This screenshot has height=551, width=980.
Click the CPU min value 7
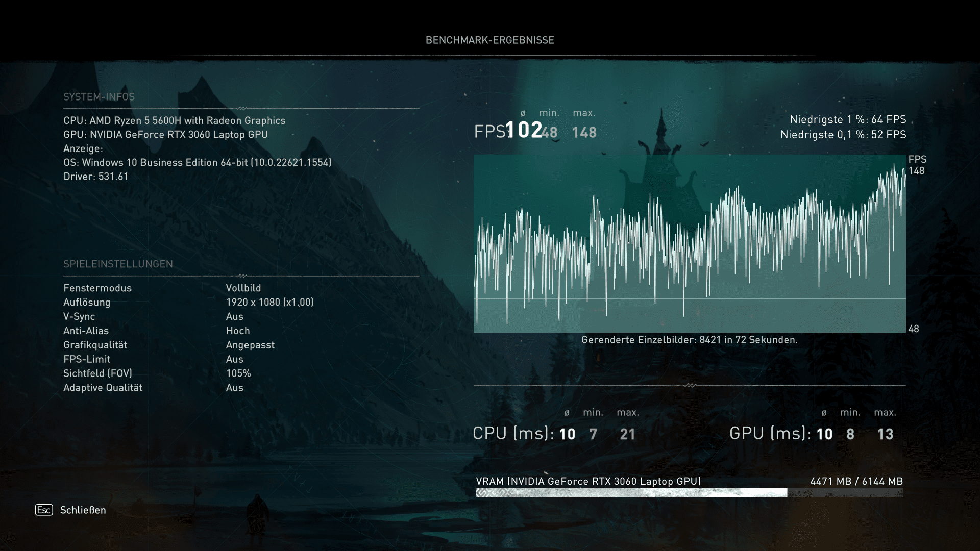593,434
